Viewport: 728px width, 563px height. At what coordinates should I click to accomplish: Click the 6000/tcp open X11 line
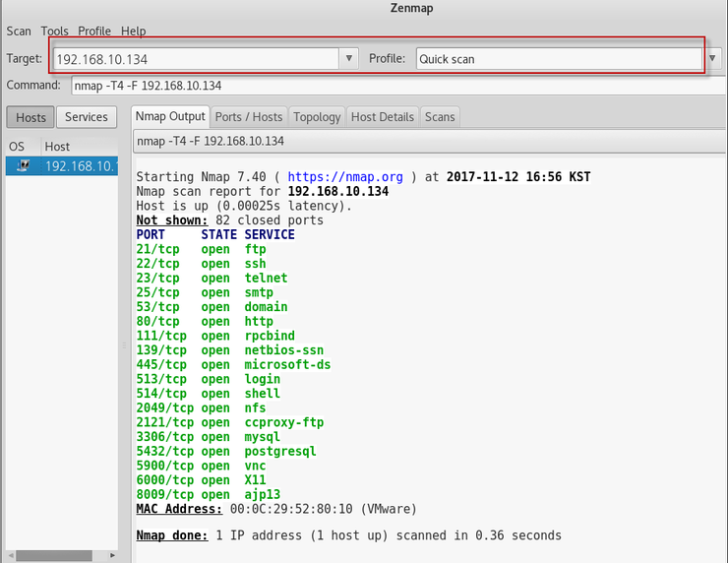(201, 480)
